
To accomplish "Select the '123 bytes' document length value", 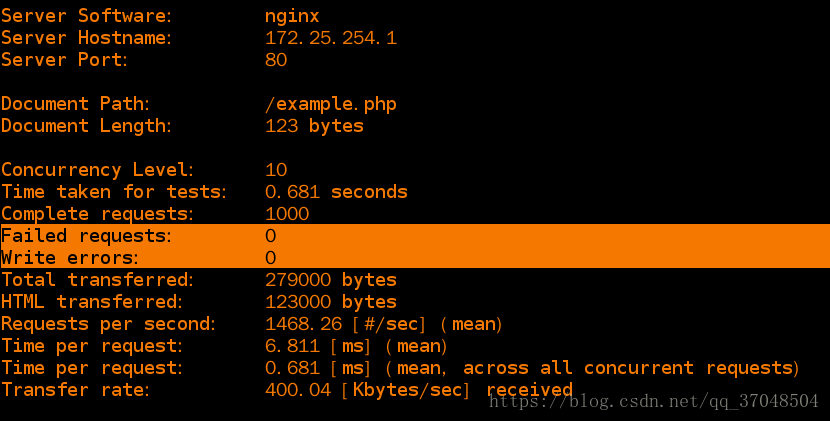I will (x=314, y=126).
